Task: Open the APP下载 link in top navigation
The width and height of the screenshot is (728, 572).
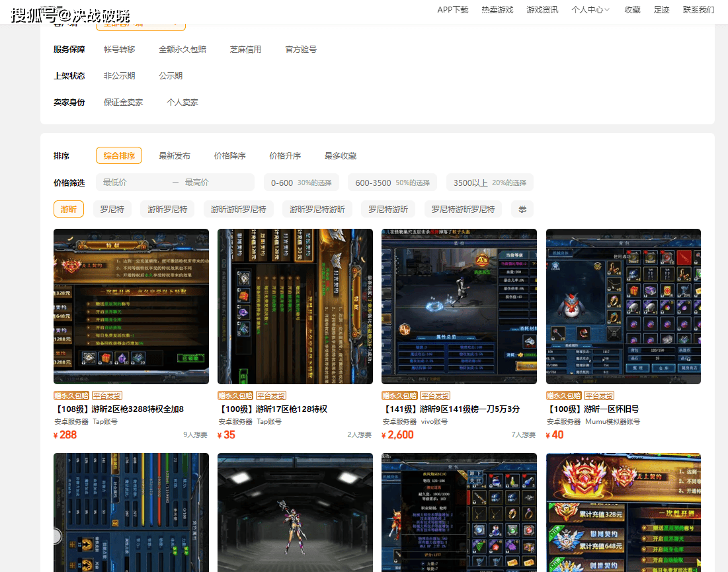Action: [x=452, y=10]
